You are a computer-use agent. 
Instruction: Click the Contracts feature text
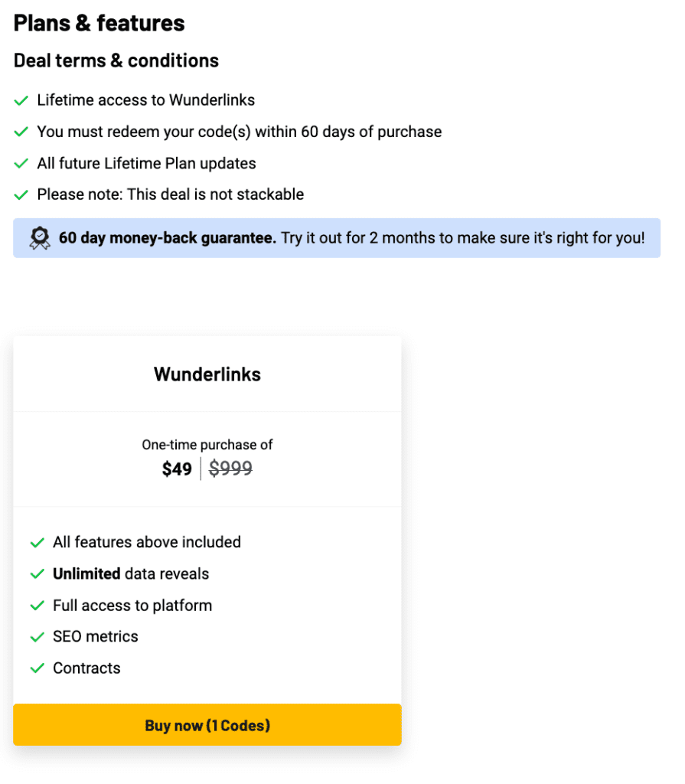click(87, 668)
